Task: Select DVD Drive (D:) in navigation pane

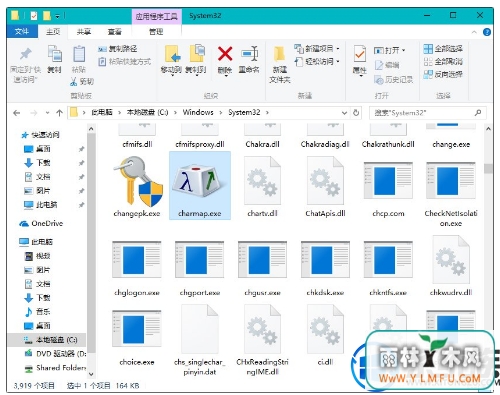Action: (x=55, y=354)
